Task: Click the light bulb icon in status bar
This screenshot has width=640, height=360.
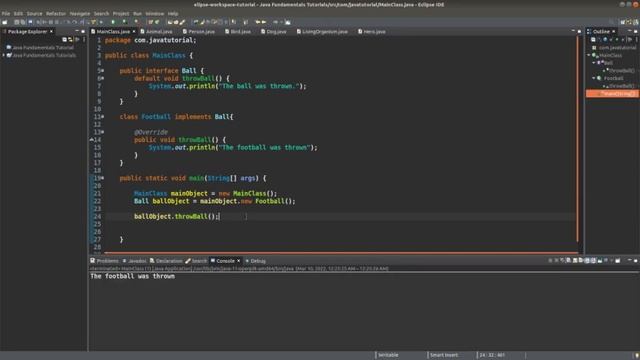Action: pos(636,356)
